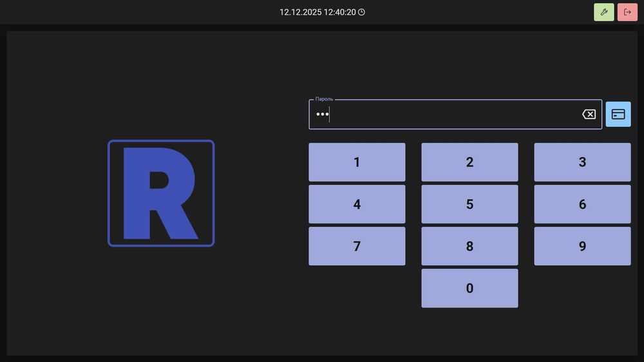
Task: Tap keypad digit 3
Action: pyautogui.click(x=582, y=162)
